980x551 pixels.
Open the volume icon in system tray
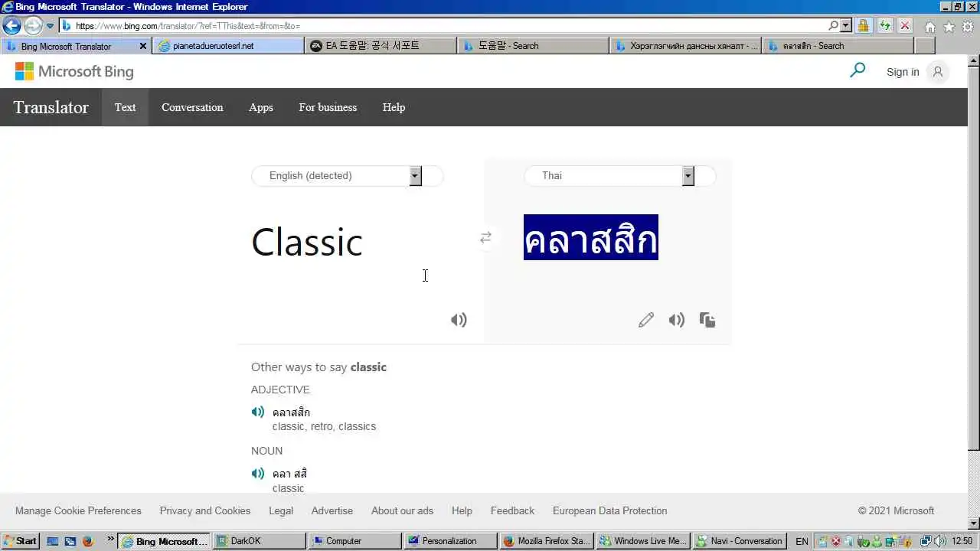click(x=940, y=541)
